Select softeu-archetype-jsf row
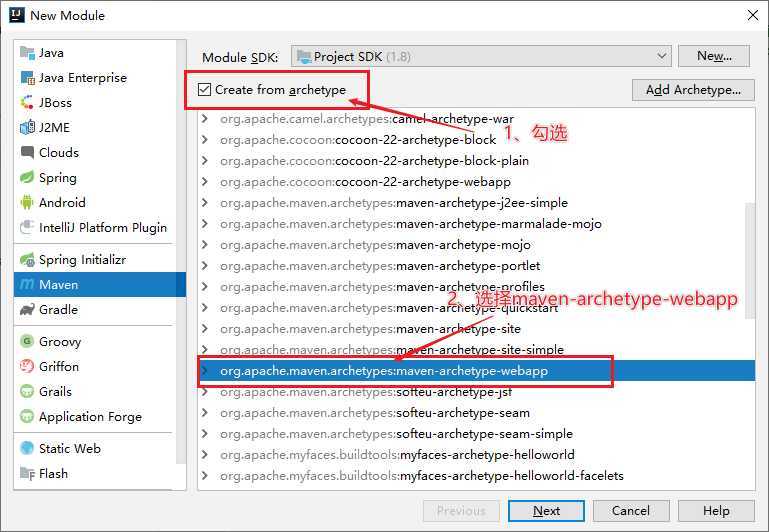 [x=476, y=392]
